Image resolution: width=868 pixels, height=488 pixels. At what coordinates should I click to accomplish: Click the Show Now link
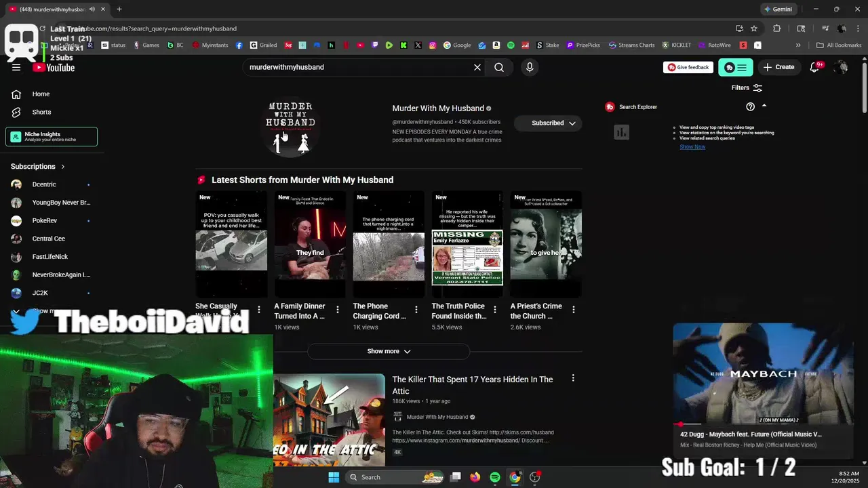click(692, 146)
